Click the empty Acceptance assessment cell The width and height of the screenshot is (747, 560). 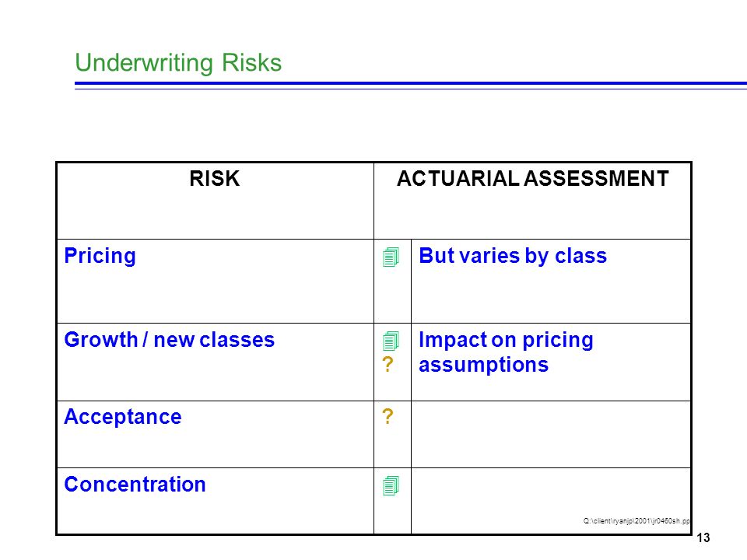coord(551,434)
